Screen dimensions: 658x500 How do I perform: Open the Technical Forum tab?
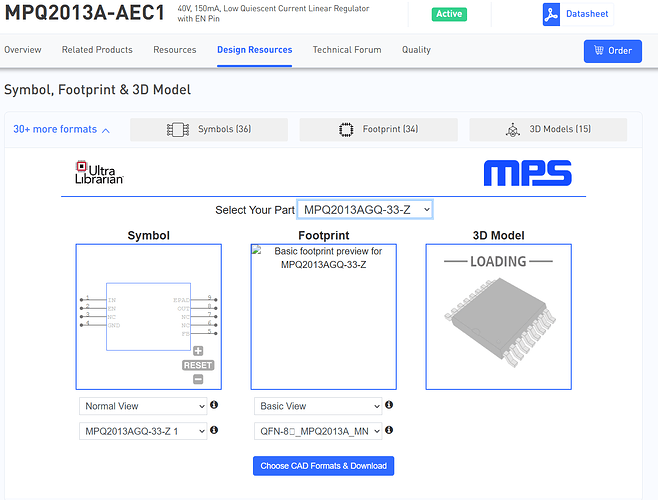(x=347, y=50)
